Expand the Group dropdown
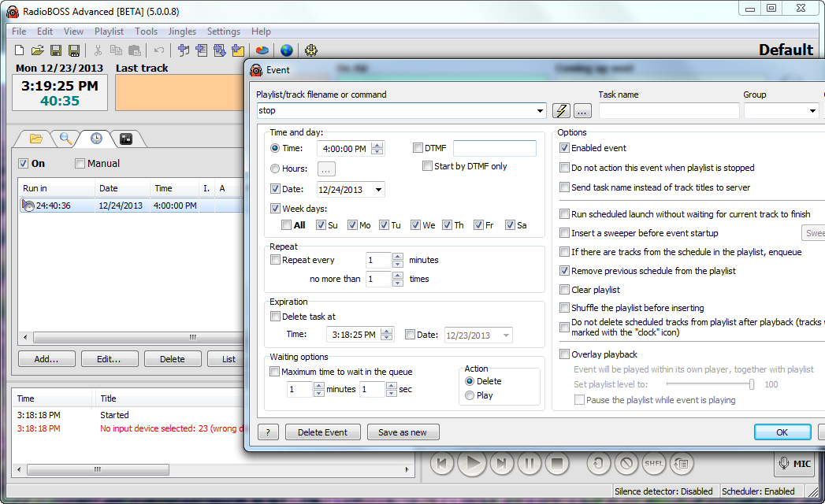This screenshot has width=825, height=504. pos(812,111)
